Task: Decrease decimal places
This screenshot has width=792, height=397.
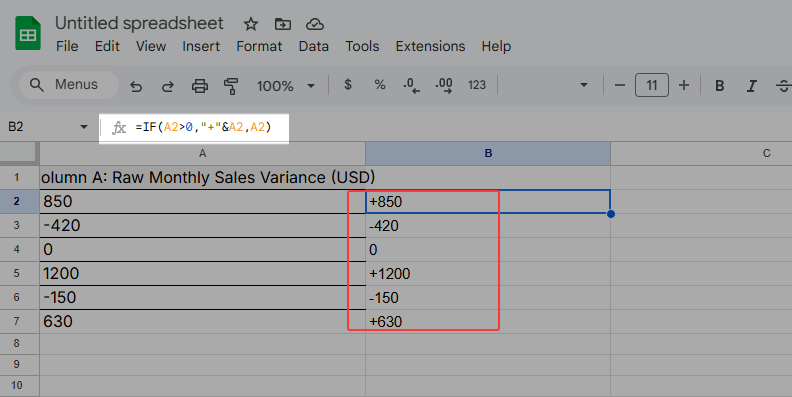Action: 411,85
